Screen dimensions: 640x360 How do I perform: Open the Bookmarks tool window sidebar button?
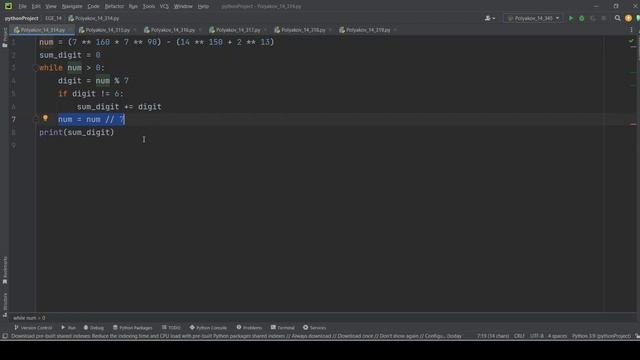(x=5, y=270)
